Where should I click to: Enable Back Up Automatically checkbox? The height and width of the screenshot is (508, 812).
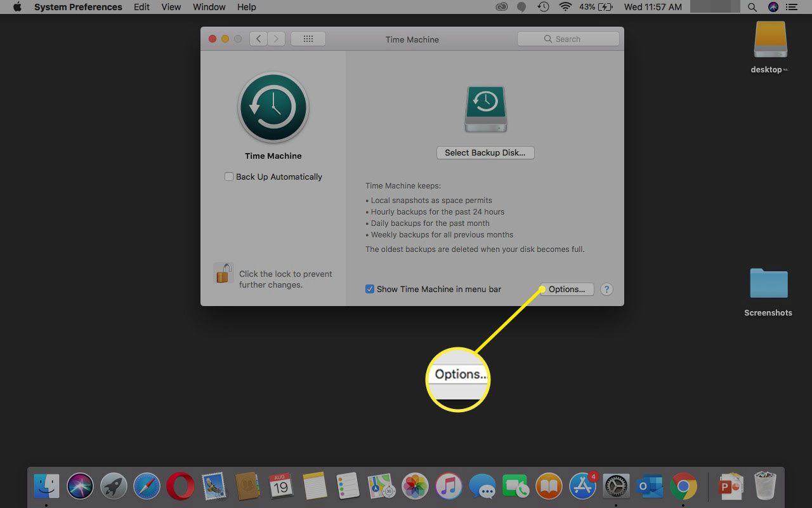(x=229, y=177)
